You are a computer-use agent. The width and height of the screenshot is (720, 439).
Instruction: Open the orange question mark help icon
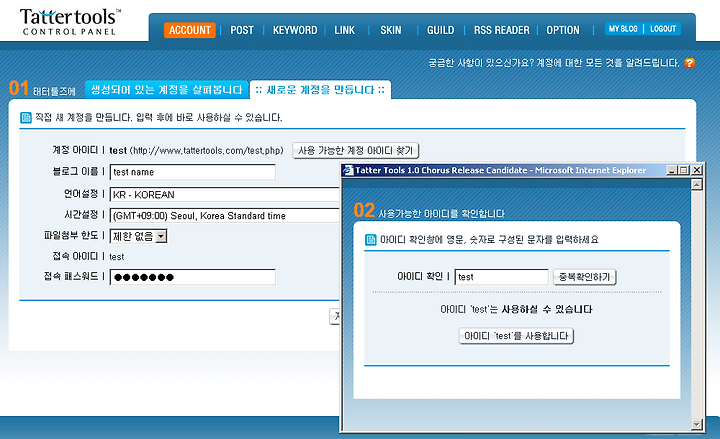click(x=689, y=63)
